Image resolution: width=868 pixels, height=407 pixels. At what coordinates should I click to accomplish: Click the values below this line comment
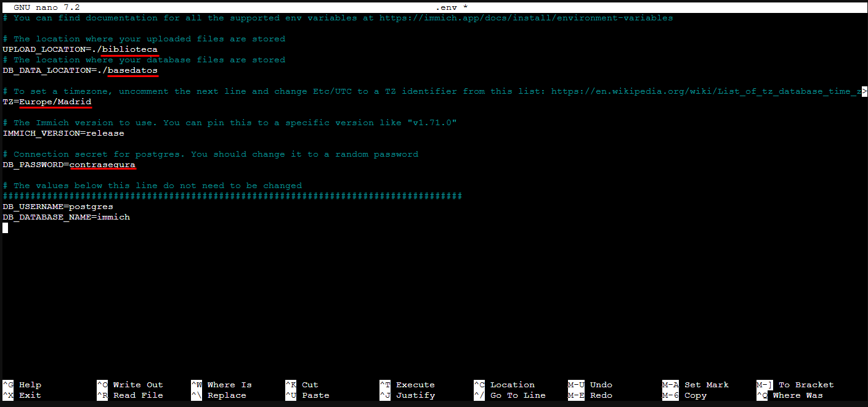[x=152, y=186]
